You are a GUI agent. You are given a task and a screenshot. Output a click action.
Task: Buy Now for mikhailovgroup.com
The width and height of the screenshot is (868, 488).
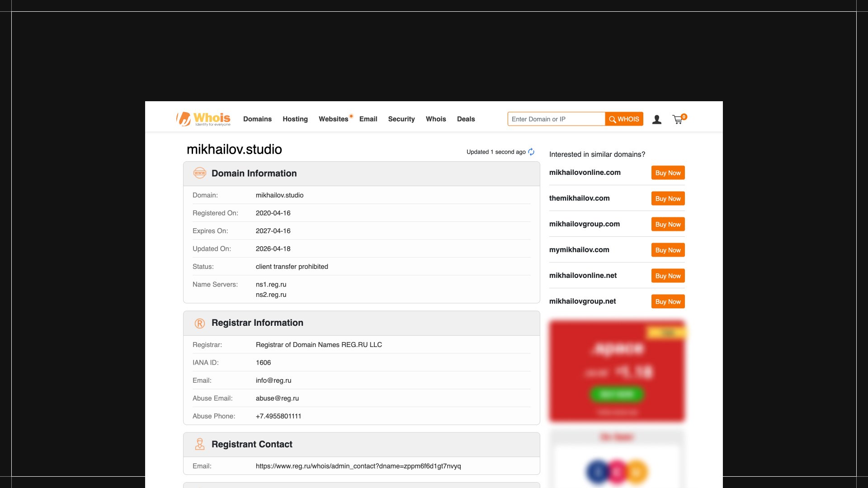(668, 224)
